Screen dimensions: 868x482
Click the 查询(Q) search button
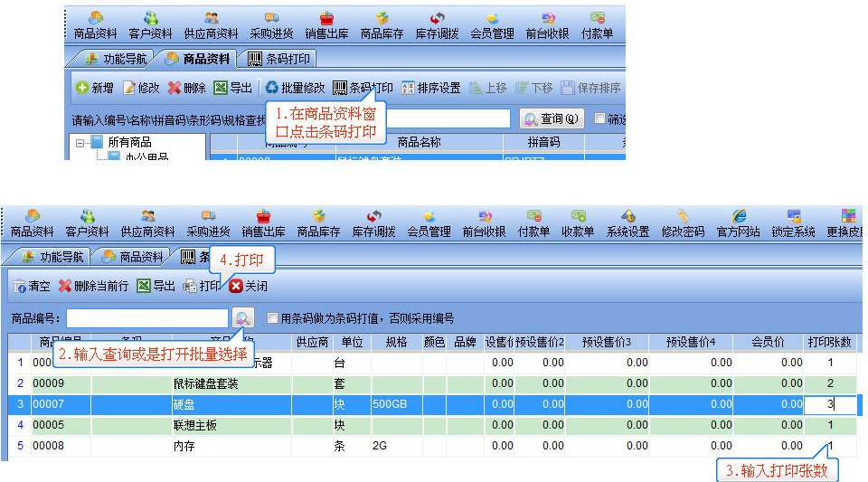pos(552,118)
